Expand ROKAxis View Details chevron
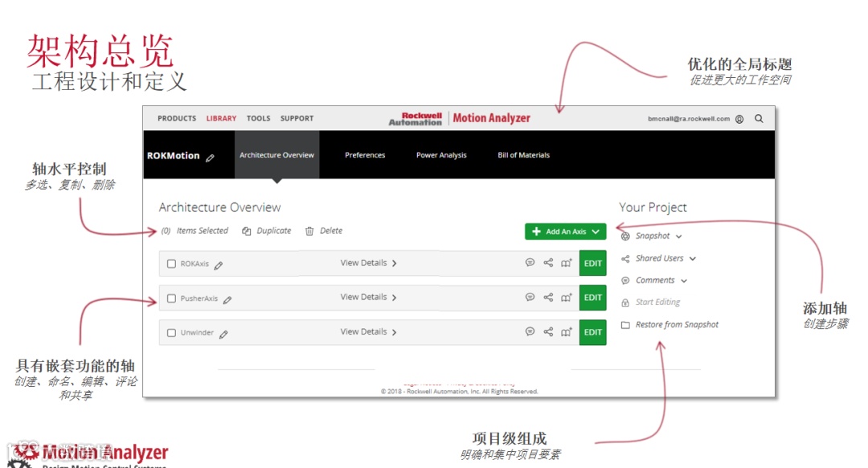This screenshot has width=868, height=468. (x=394, y=264)
